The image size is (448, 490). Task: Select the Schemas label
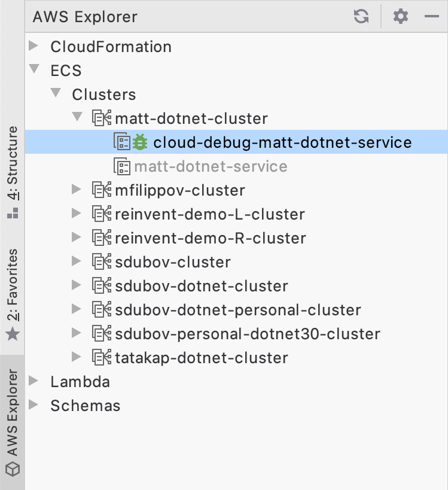86,406
